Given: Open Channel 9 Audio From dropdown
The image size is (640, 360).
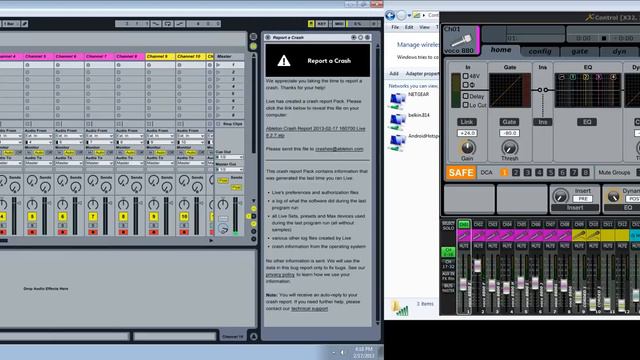Looking at the screenshot, I should click(x=160, y=136).
